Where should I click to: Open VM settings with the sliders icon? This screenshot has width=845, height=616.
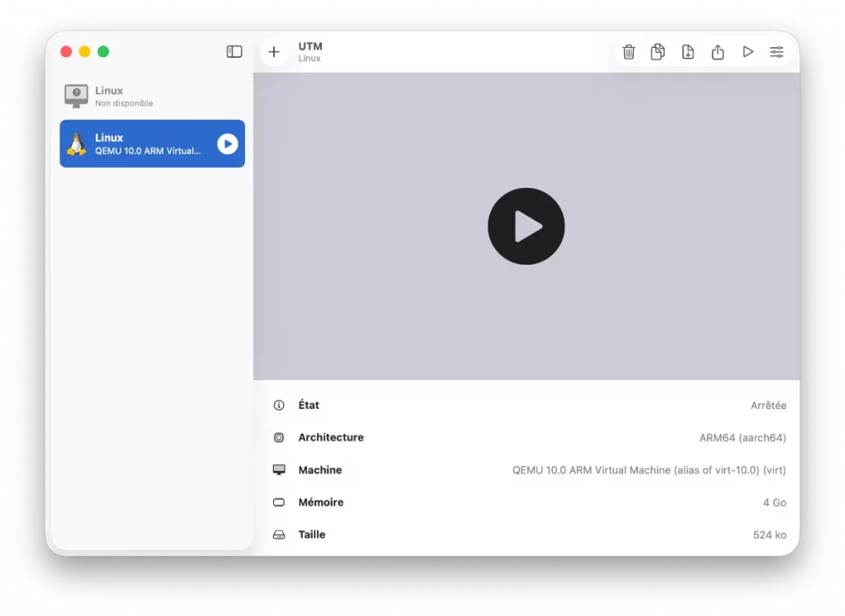tap(777, 52)
